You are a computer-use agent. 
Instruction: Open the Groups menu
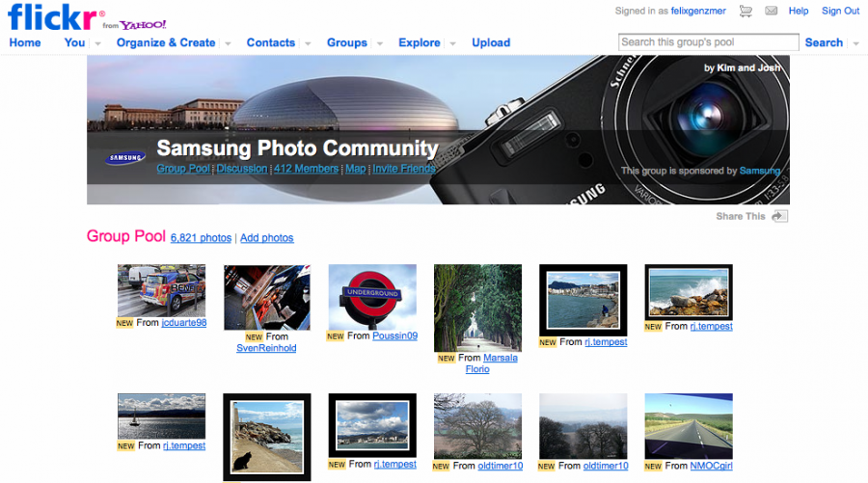(x=346, y=42)
